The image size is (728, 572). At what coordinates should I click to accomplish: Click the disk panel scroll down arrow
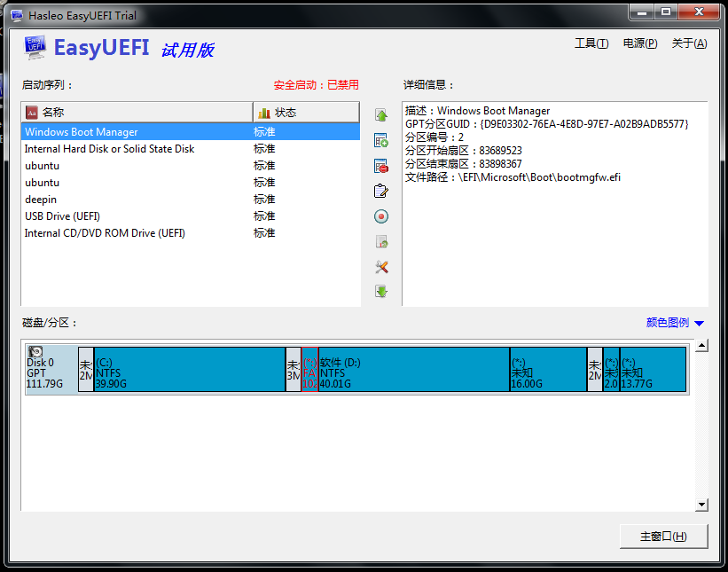click(x=701, y=505)
